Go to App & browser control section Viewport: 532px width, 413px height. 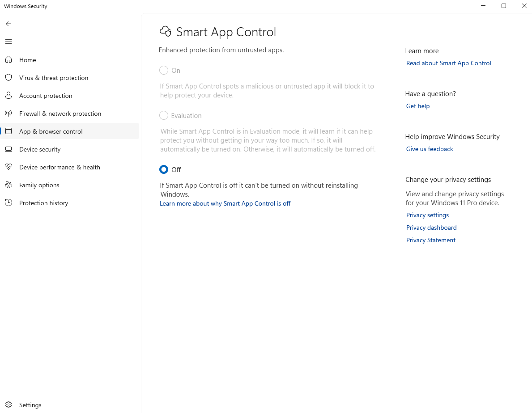[x=51, y=131]
